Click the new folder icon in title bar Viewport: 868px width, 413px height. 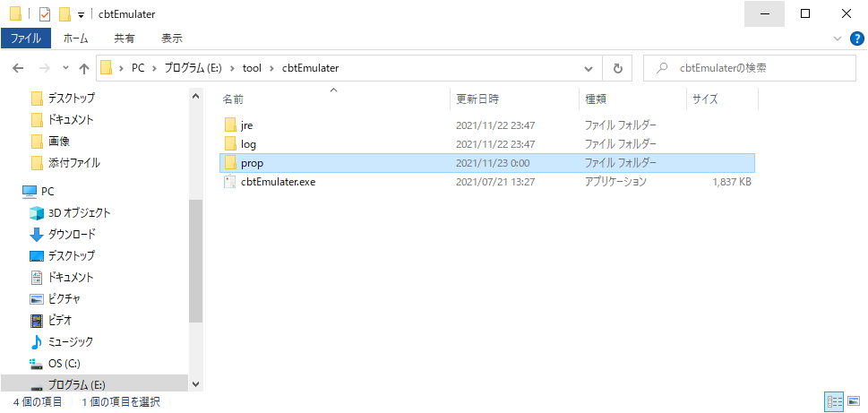coord(64,13)
